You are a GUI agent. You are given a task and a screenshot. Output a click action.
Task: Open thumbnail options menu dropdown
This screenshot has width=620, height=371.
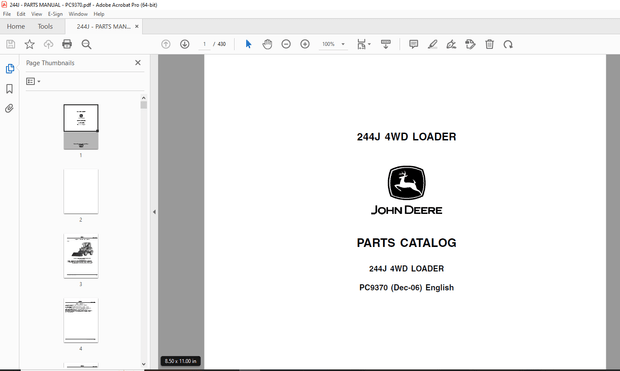[x=33, y=81]
